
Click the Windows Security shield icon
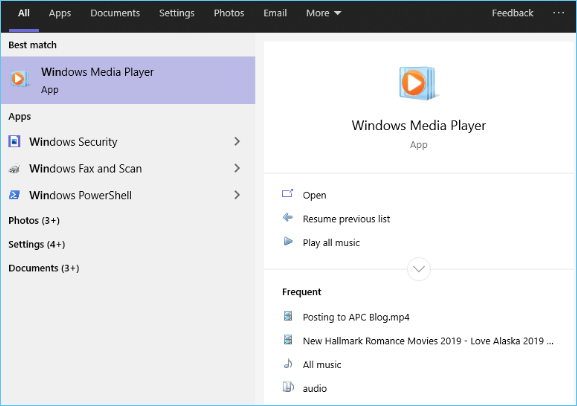coord(14,141)
